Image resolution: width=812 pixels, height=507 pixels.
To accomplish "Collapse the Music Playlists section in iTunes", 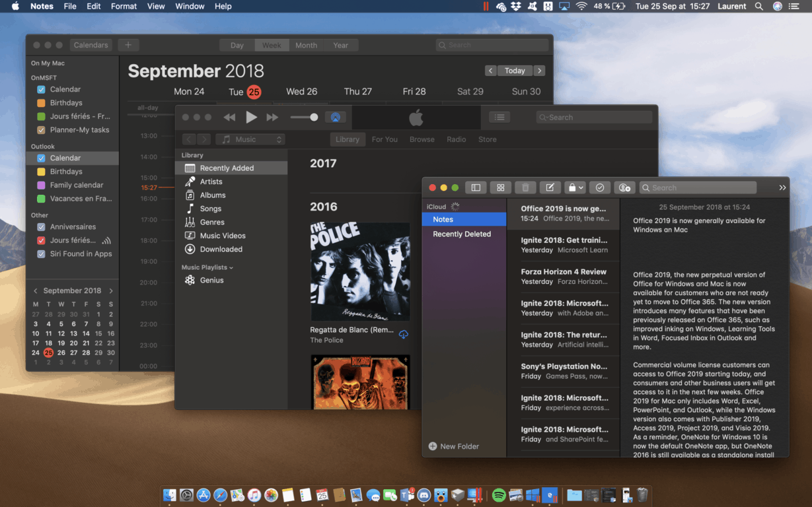I will coord(231,267).
